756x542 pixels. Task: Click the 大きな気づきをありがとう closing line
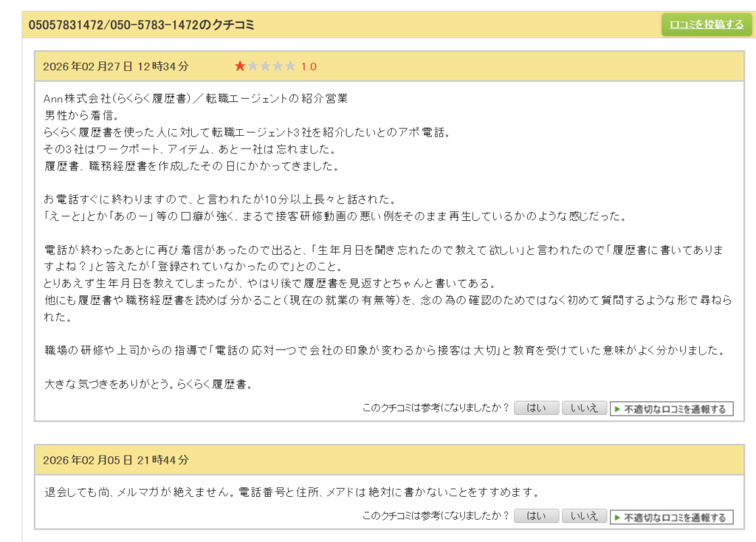pyautogui.click(x=148, y=384)
